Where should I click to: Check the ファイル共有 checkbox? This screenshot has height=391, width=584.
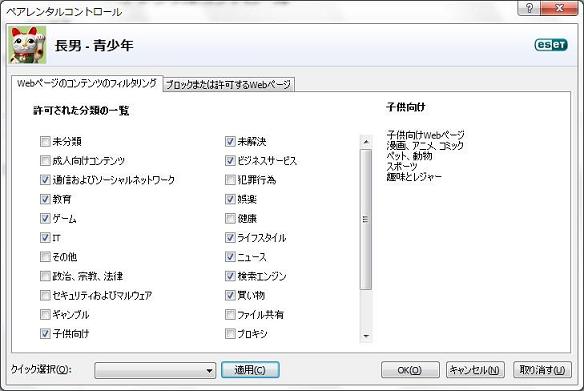pyautogui.click(x=230, y=315)
